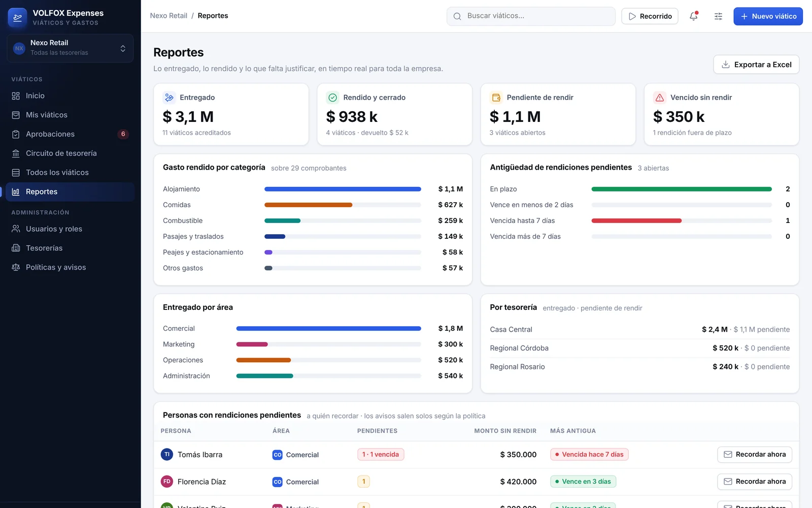This screenshot has height=508, width=812.
Task: Click Recordar ahora for Florencia Díaz
Action: pos(755,482)
